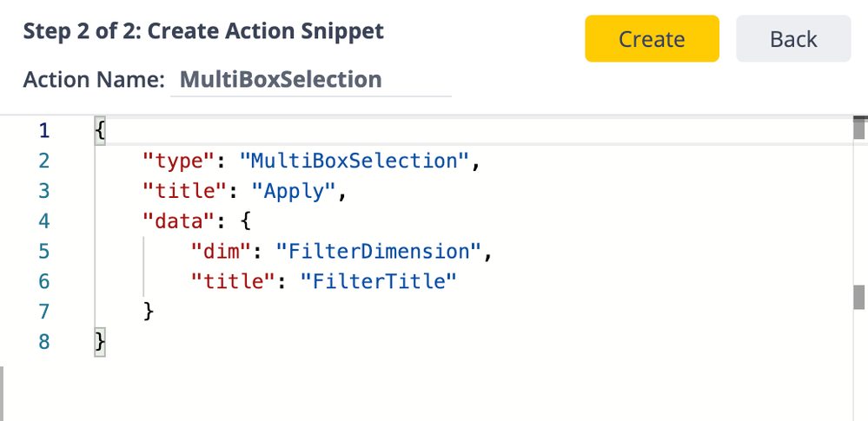Screen dimensions: 868x421
Task: Select line number 2 in the gutter
Action: (44, 161)
